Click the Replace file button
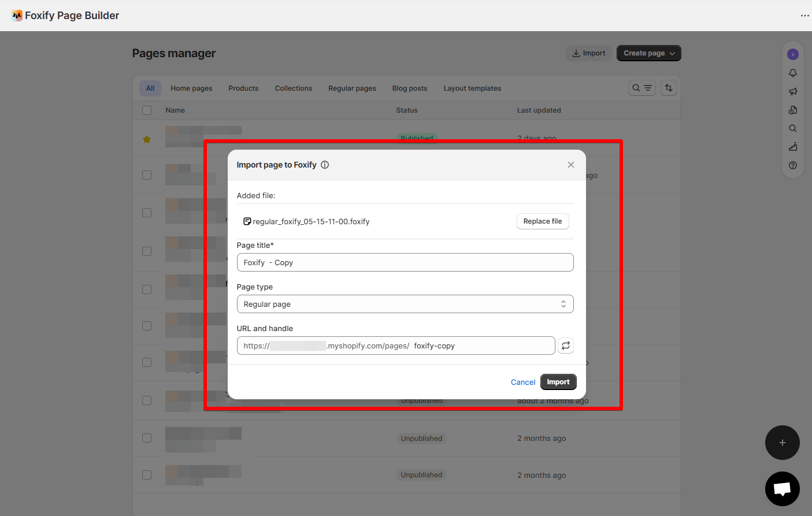 [543, 221]
